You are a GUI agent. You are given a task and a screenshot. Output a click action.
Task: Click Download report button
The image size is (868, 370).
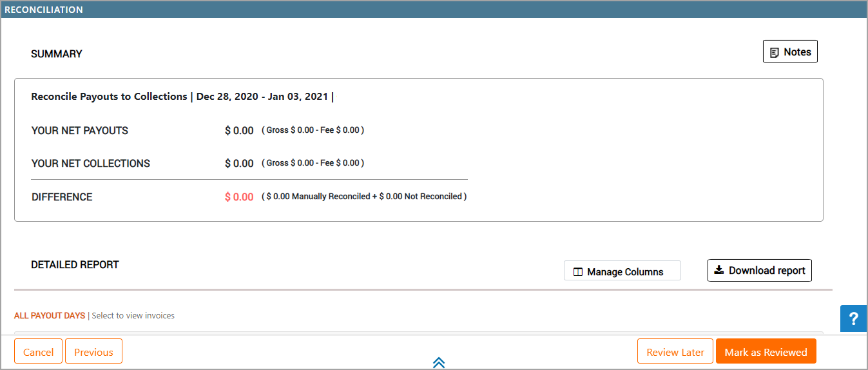click(760, 271)
